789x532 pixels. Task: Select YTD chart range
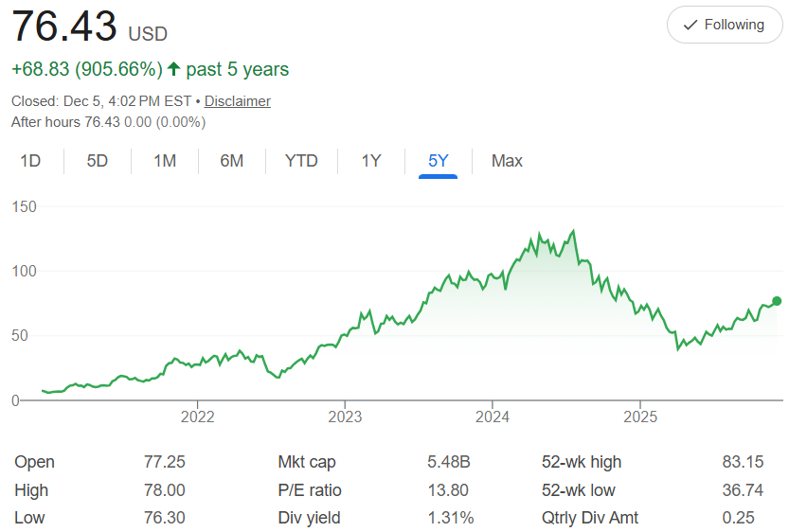301,161
